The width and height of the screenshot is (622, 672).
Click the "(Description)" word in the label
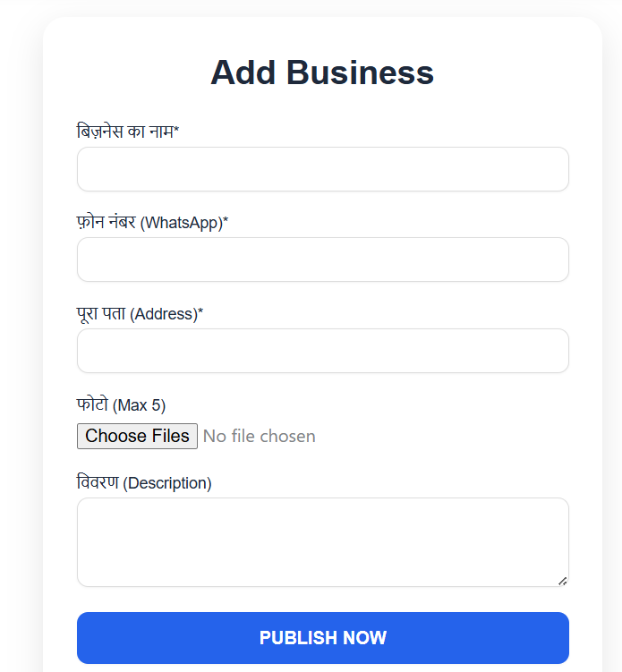tap(167, 484)
